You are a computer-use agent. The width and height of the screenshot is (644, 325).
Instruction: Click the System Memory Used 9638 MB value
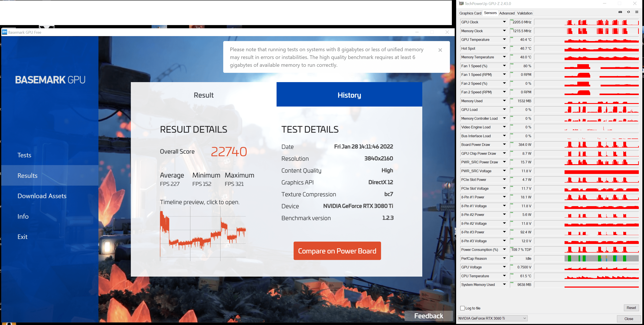[x=522, y=285]
